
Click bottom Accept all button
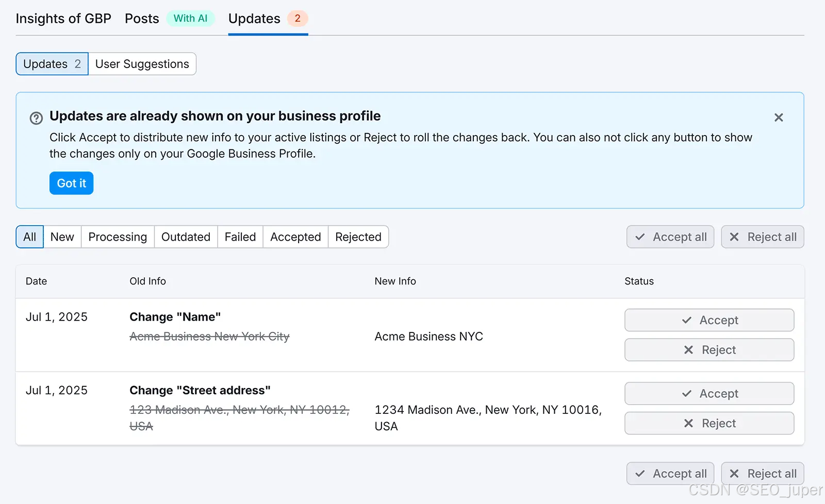670,474
